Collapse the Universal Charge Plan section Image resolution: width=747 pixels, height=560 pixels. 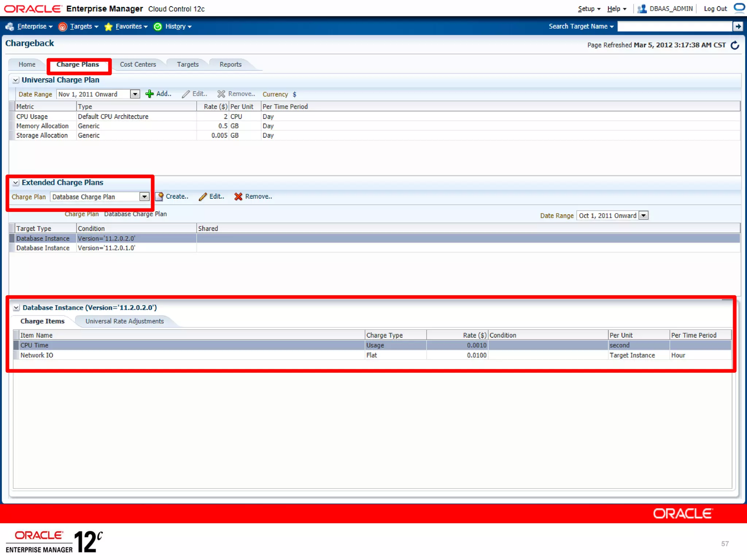pyautogui.click(x=16, y=80)
